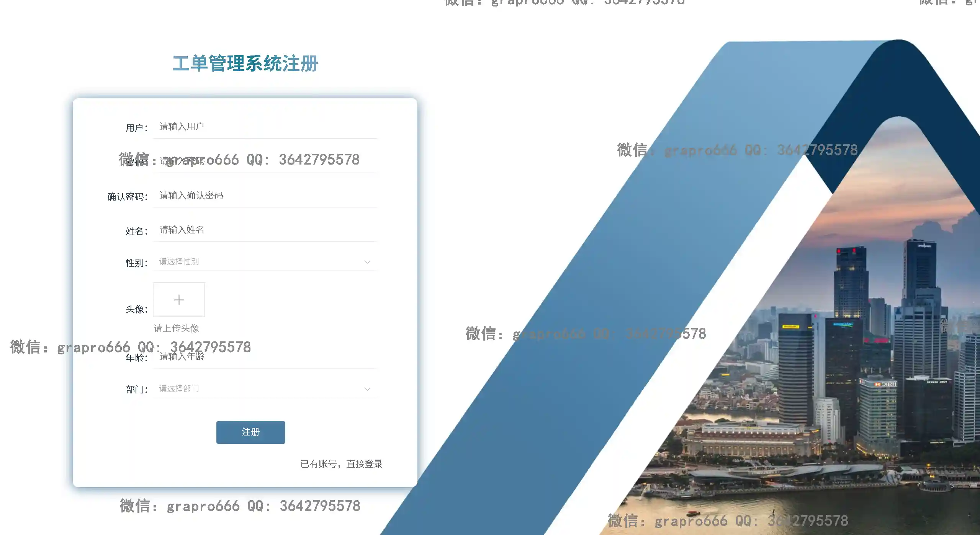Focus the 请输入确认密码 field
980x535 pixels.
point(264,196)
